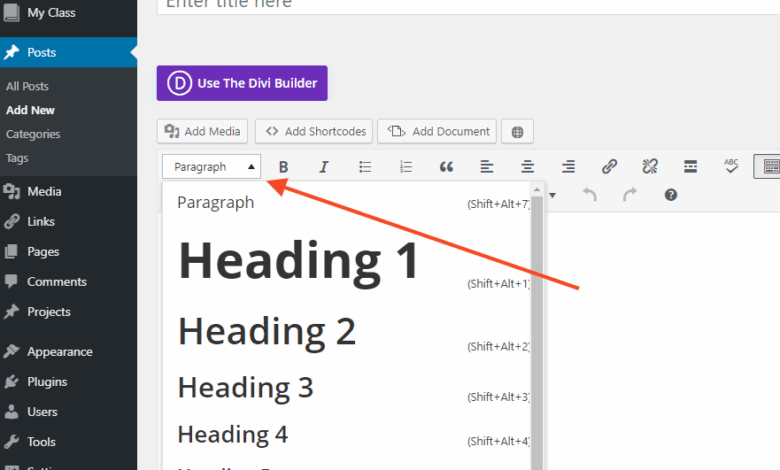Insert the Read More tag
The image size is (780, 470).
click(690, 167)
